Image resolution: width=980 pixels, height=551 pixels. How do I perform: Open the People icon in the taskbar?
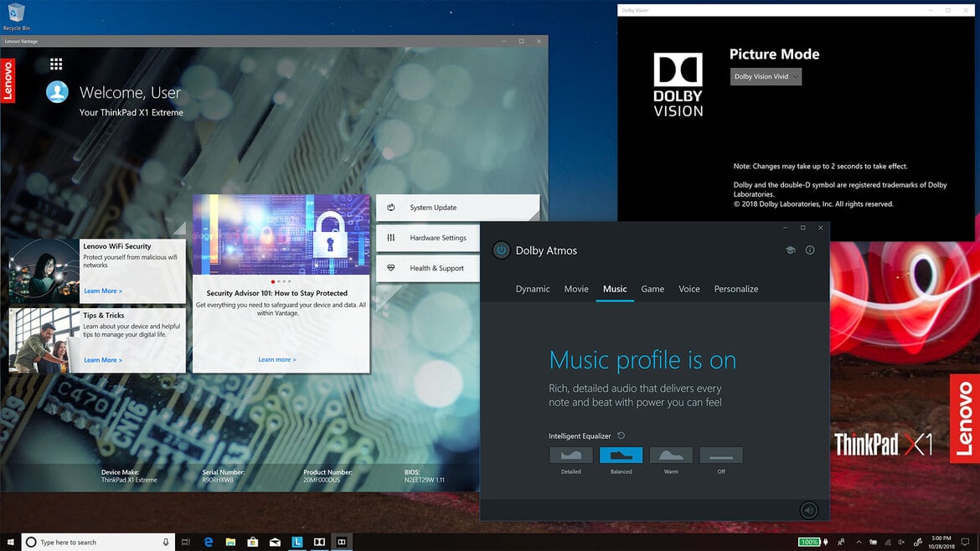point(841,542)
